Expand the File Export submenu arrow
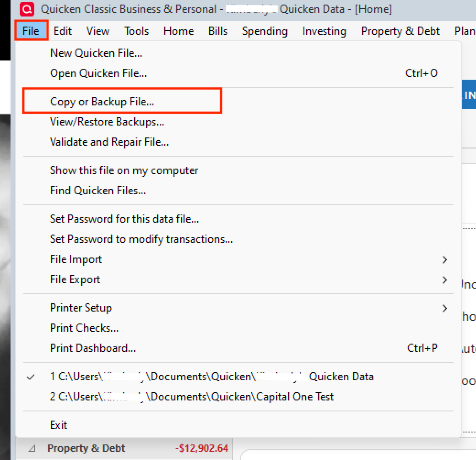This screenshot has height=460, width=476. click(x=445, y=280)
